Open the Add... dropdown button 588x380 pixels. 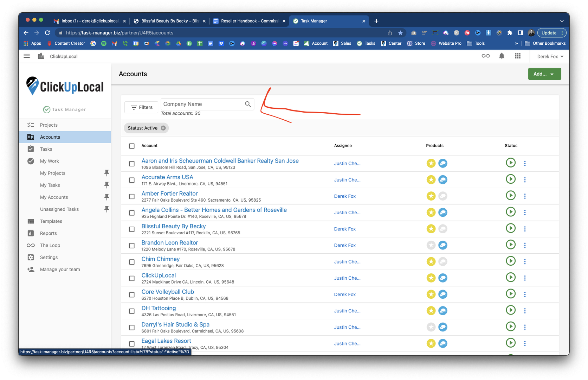coord(544,74)
